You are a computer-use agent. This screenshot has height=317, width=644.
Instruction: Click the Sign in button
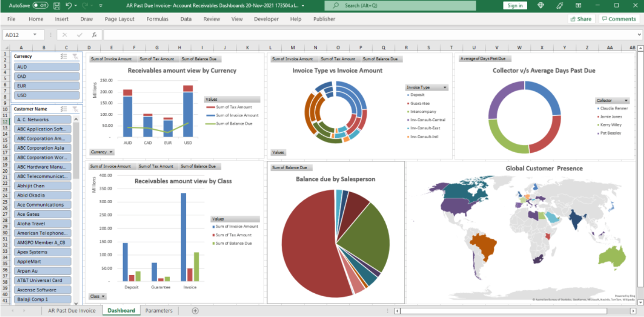click(x=515, y=5)
